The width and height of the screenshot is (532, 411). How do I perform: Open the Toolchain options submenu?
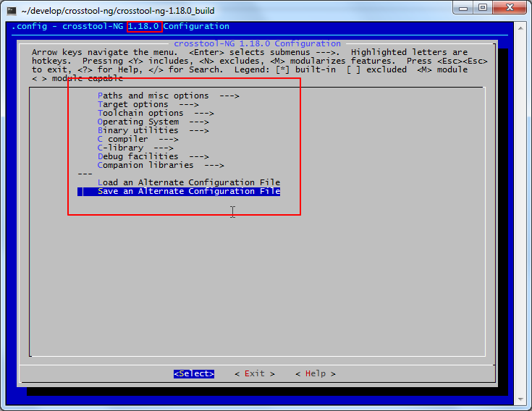pos(156,114)
